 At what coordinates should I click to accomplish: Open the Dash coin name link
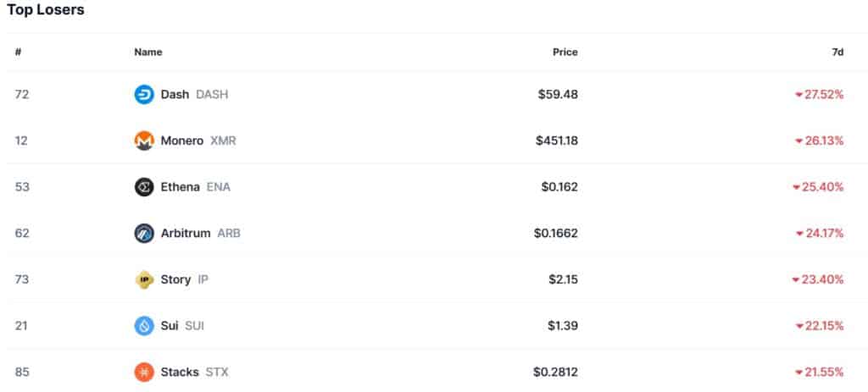coord(175,95)
